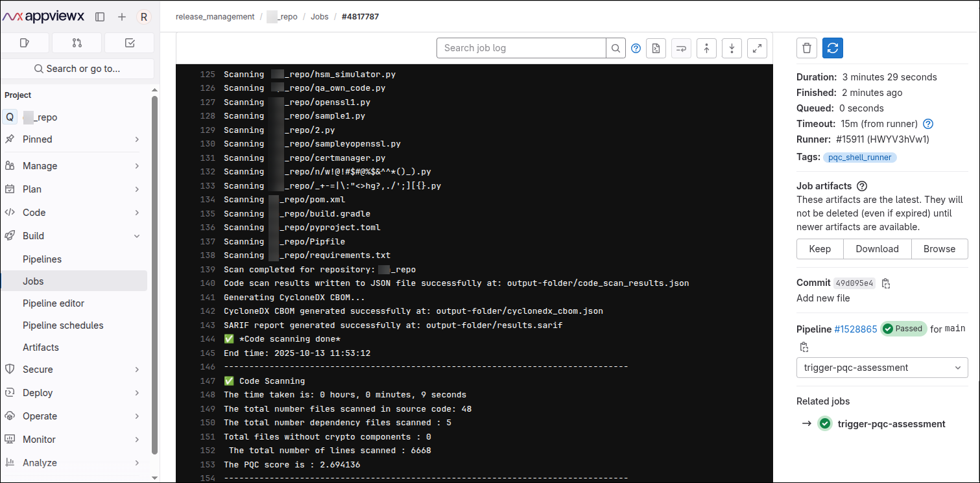Collapse the Build sidebar section
Image resolution: width=980 pixels, height=483 pixels.
(x=73, y=236)
